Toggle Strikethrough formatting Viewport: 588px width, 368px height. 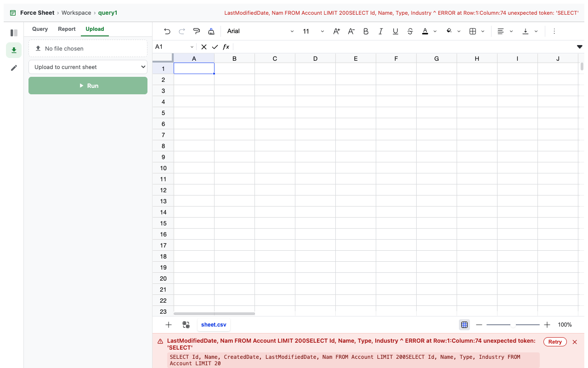click(x=410, y=31)
